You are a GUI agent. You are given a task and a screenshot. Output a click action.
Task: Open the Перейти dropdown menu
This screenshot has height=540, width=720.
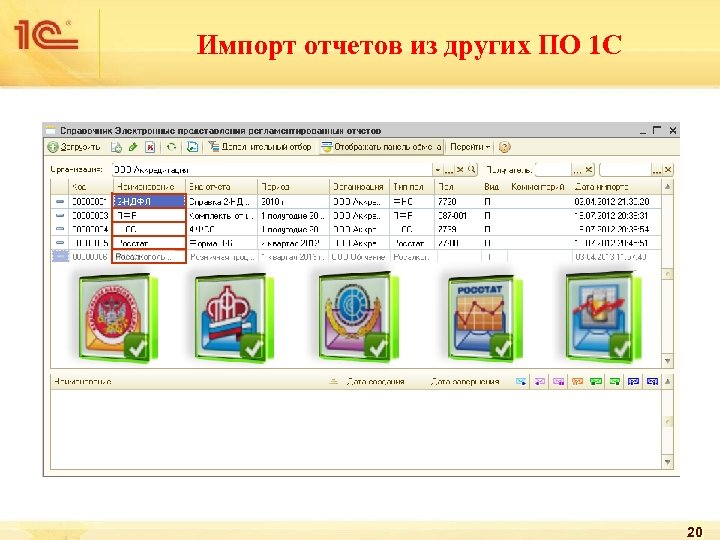[470, 147]
